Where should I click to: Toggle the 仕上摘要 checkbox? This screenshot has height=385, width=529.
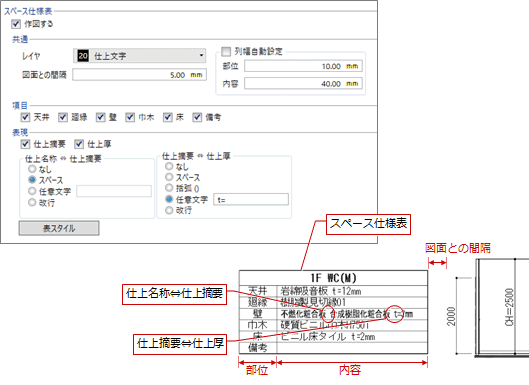(25, 144)
